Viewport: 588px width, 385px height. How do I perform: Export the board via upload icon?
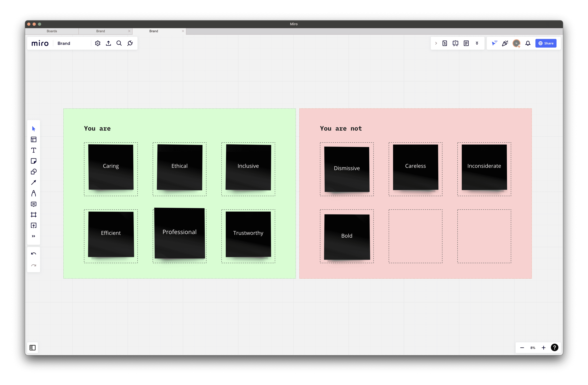(x=108, y=43)
